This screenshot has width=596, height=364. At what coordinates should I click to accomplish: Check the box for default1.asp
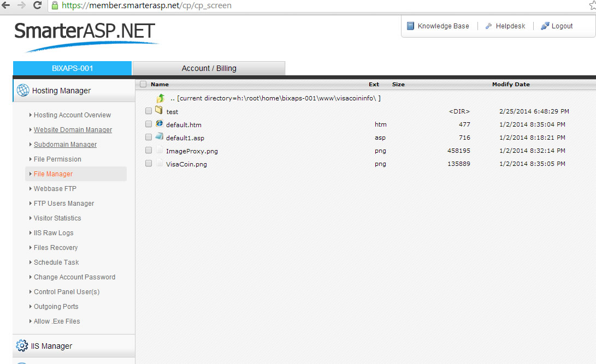[149, 137]
